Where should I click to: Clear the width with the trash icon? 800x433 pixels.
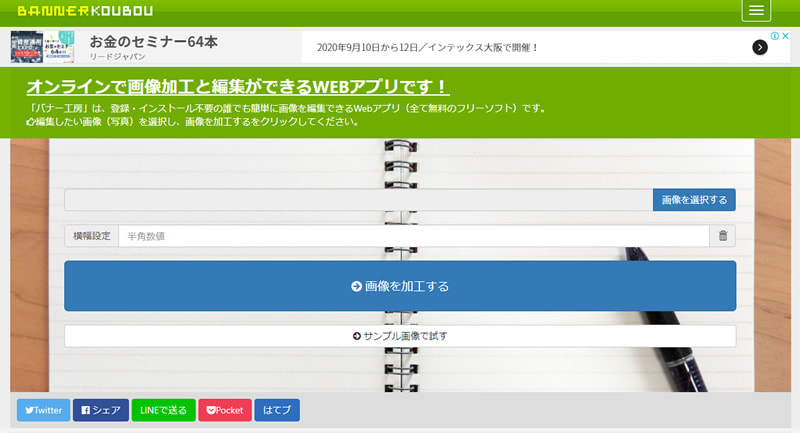coord(722,236)
